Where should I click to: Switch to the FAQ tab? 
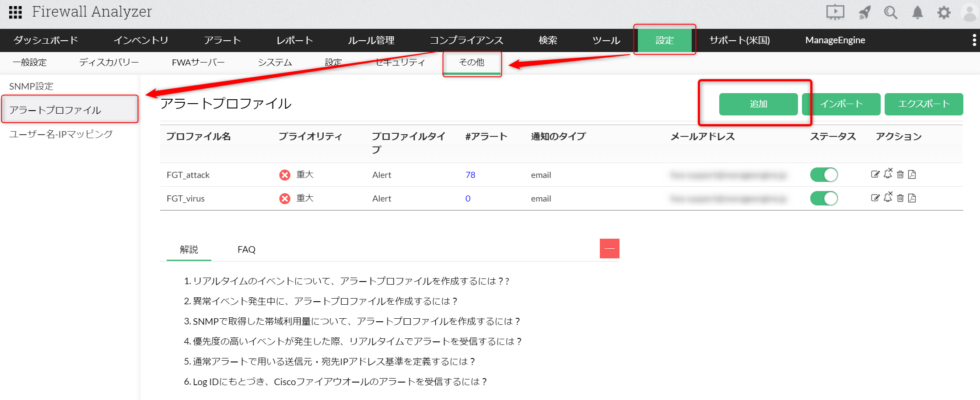(x=246, y=249)
